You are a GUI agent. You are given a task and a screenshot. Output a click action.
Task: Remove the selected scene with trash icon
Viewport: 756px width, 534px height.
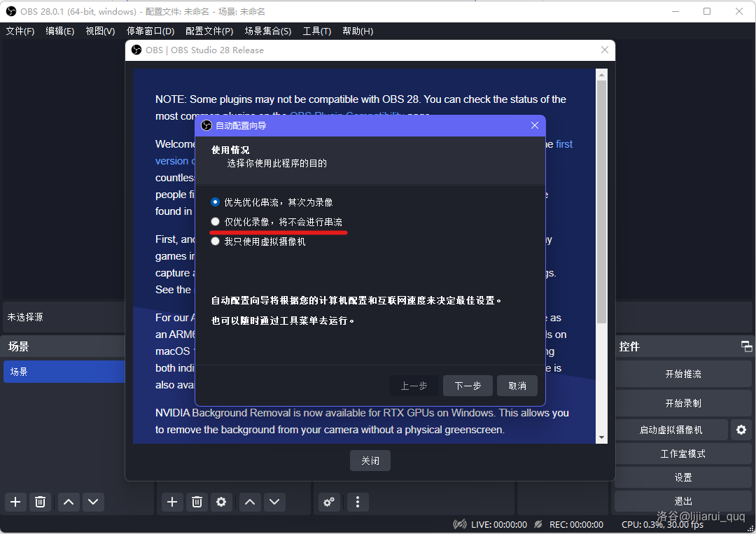click(40, 503)
